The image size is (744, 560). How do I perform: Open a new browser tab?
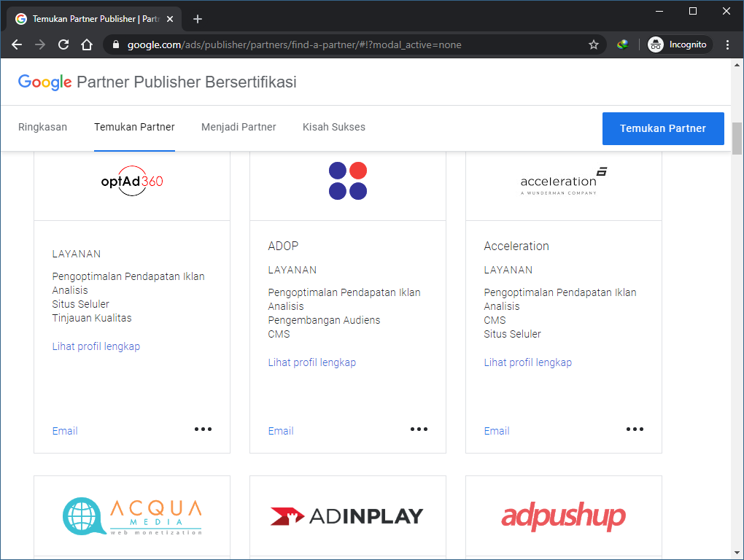point(198,19)
